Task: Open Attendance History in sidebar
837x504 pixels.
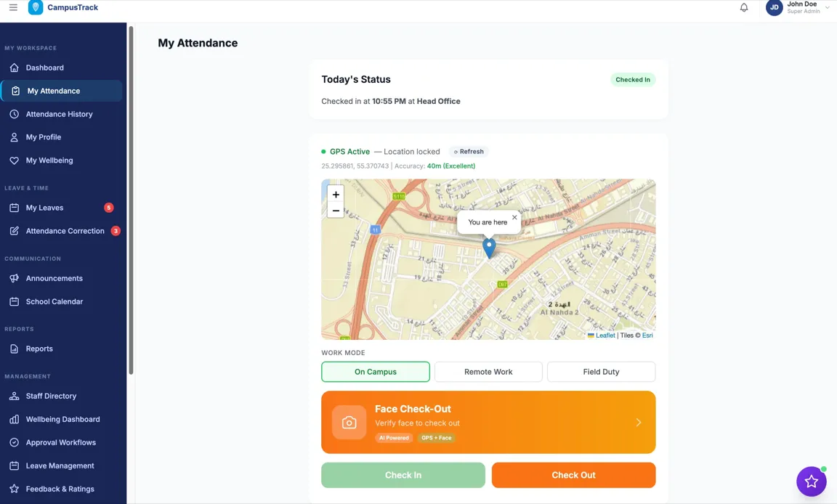Action: point(60,114)
